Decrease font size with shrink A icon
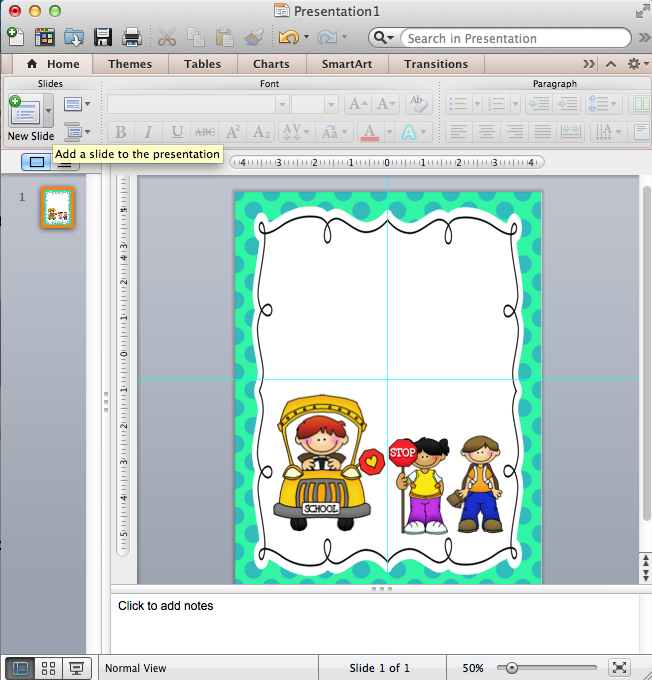The width and height of the screenshot is (652, 680). click(x=386, y=104)
